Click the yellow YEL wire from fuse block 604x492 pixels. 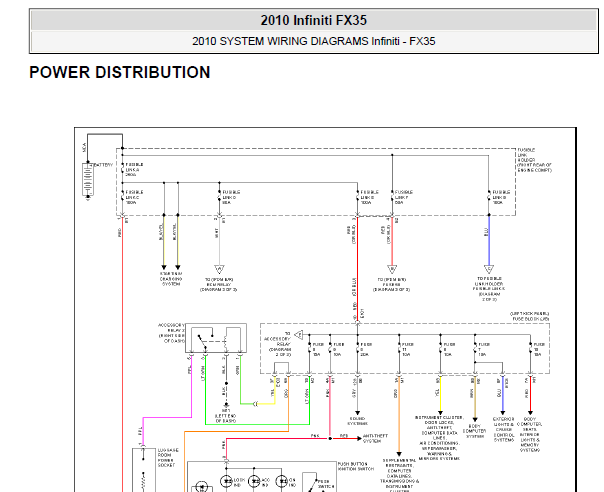pos(440,394)
